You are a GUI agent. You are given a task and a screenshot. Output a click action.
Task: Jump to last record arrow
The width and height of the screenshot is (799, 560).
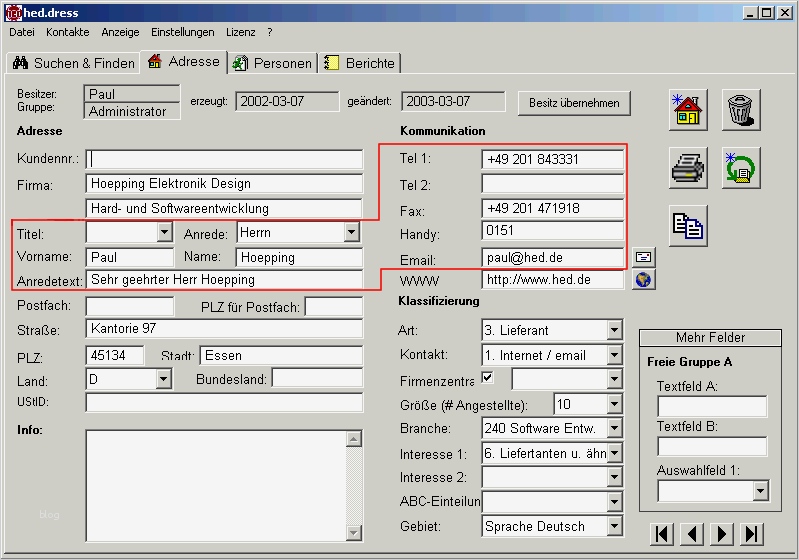point(752,534)
